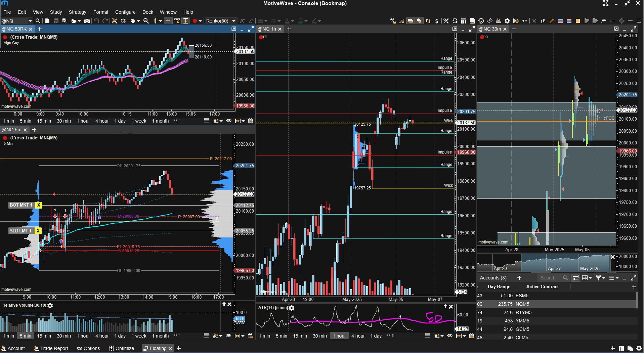Open the calendar icon dropdown in 50RK chart
644x353 pixels.
pyautogui.click(x=251, y=121)
